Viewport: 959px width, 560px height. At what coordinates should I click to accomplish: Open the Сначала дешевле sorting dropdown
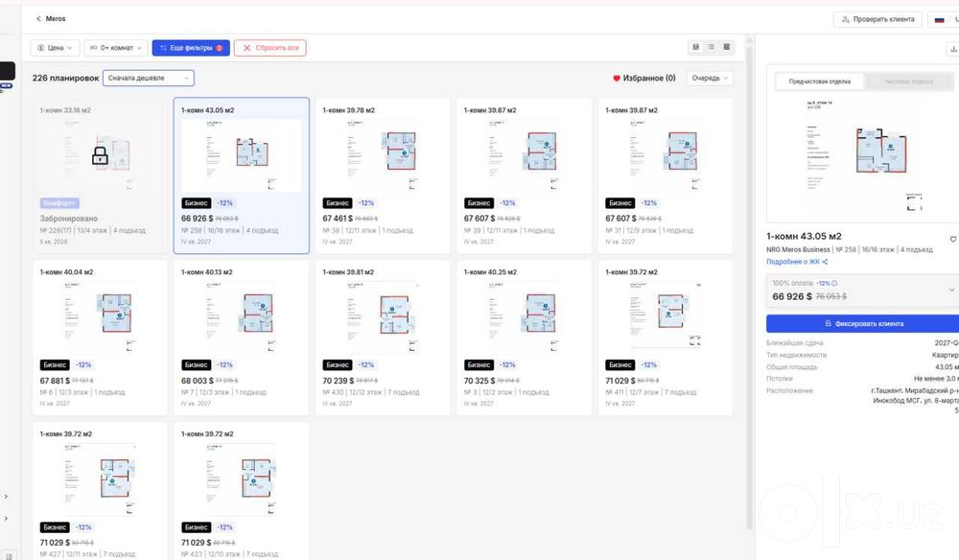point(149,79)
